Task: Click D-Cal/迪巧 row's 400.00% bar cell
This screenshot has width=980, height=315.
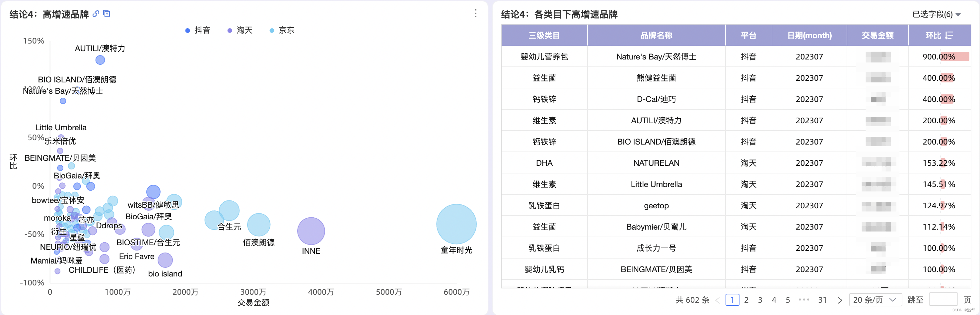Action: (939, 99)
